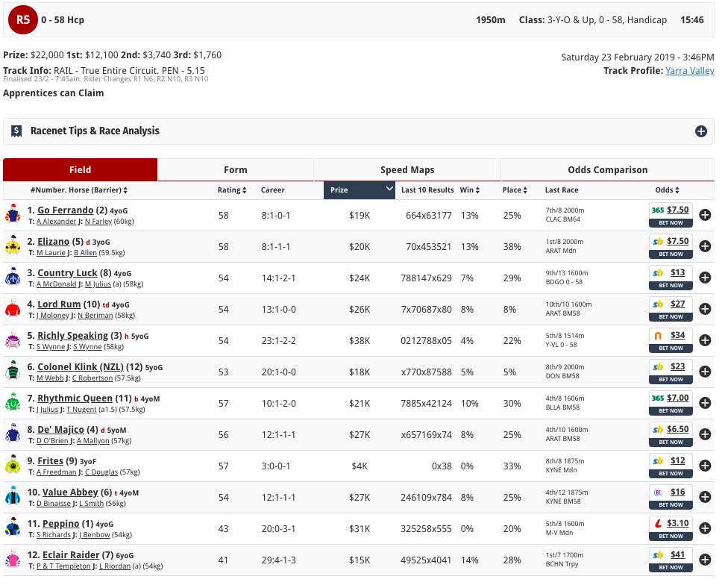Expand the Richly Speaking row plus icon
The width and height of the screenshot is (725, 588).
pos(705,340)
